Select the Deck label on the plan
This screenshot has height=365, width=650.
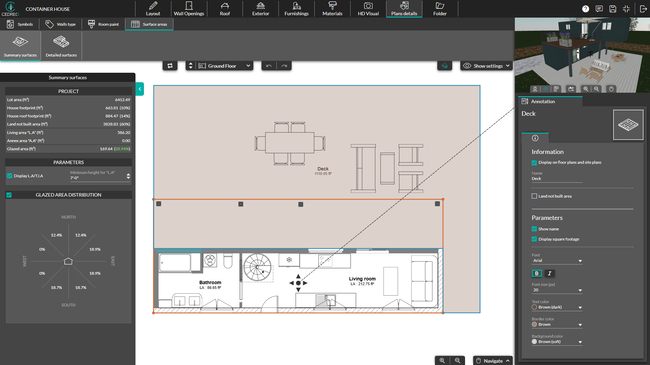coord(323,169)
